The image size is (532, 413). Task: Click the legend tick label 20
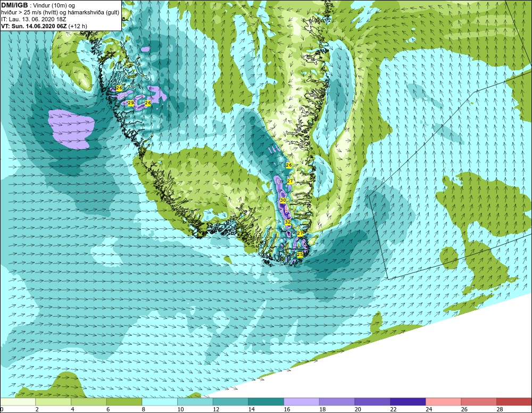358,410
